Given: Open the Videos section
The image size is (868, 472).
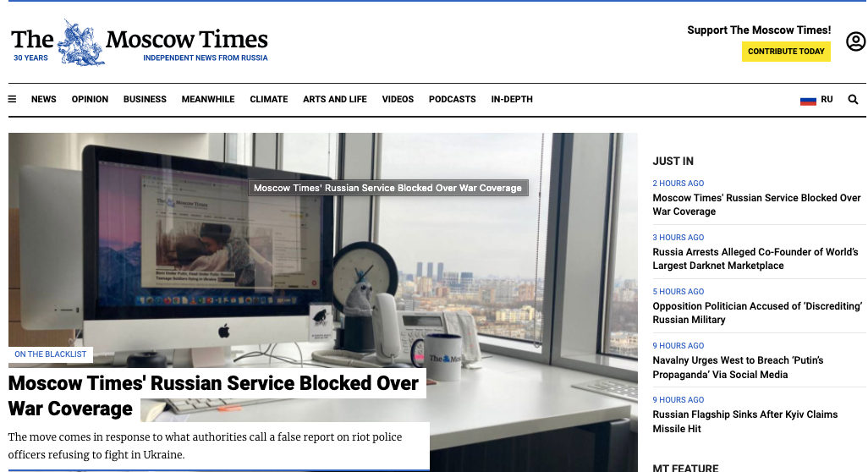Looking at the screenshot, I should [x=398, y=99].
